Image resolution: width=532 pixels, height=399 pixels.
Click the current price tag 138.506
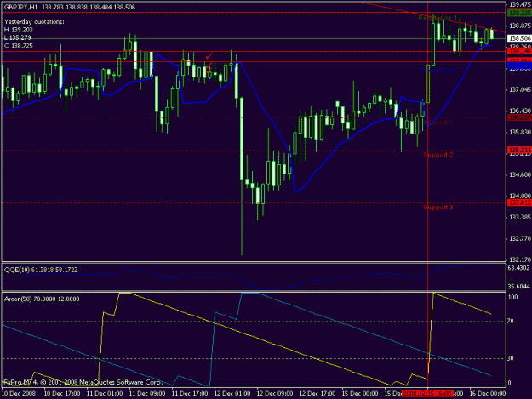519,38
